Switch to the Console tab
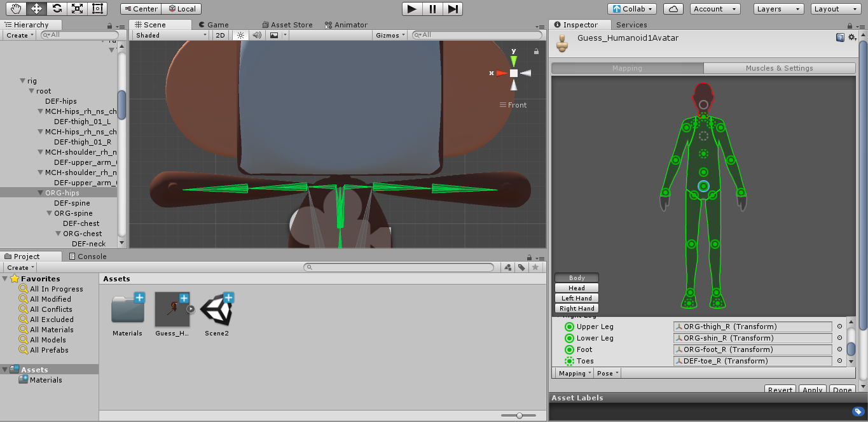Image resolution: width=868 pixels, height=422 pixels. point(87,257)
